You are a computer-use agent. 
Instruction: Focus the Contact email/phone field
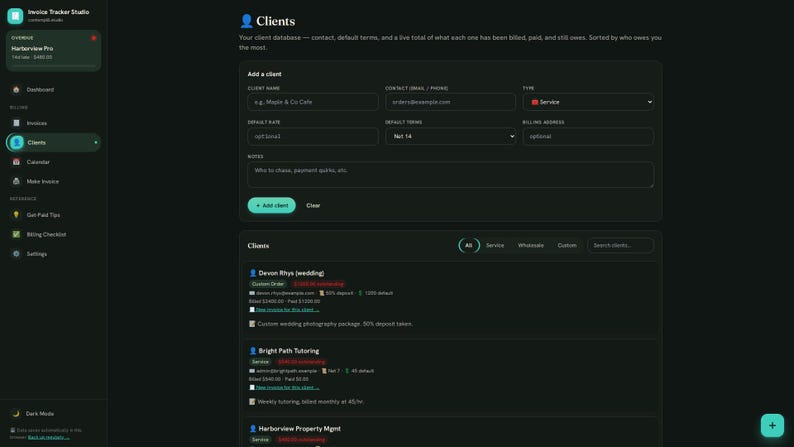(450, 102)
